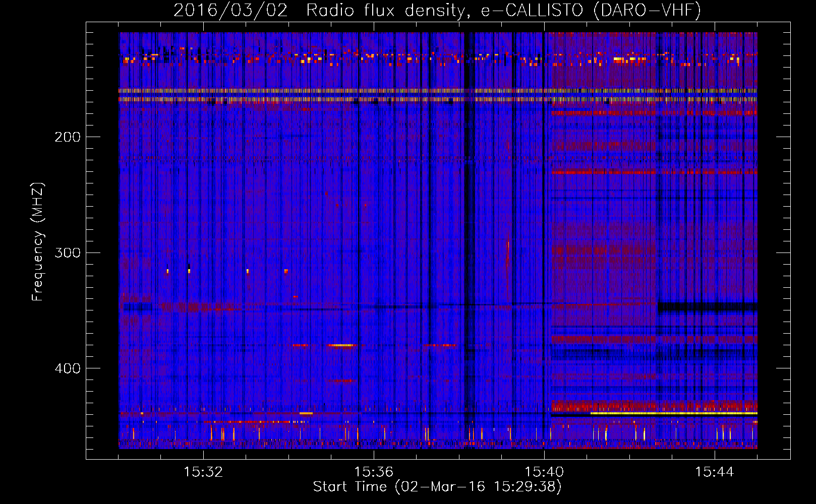Click the 'Start Time (02-Mar-16 15:29:38)' axis label
The width and height of the screenshot is (816, 504).
pos(437,486)
